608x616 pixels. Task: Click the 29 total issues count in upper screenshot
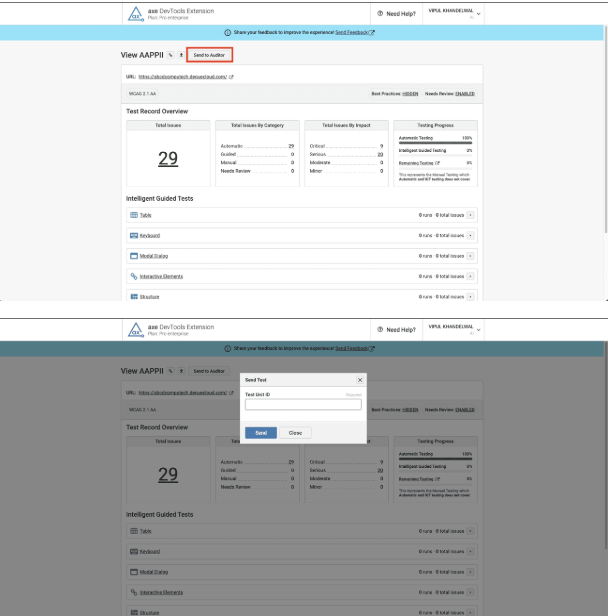click(x=168, y=159)
